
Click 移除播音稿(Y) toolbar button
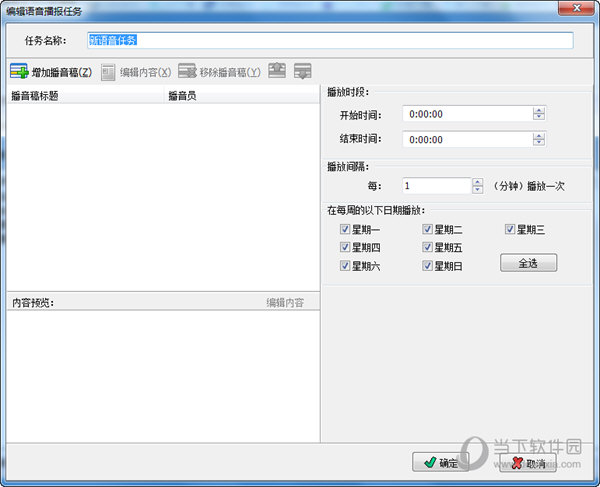[219, 72]
